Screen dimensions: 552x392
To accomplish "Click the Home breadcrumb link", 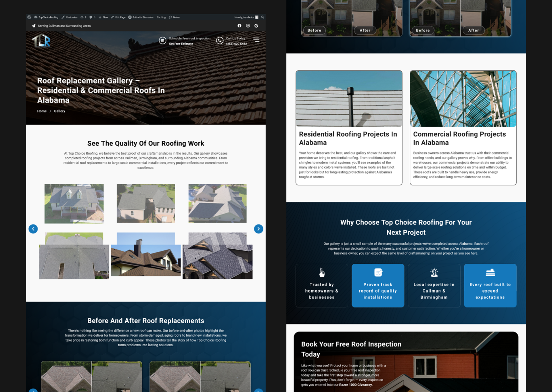I will (42, 111).
